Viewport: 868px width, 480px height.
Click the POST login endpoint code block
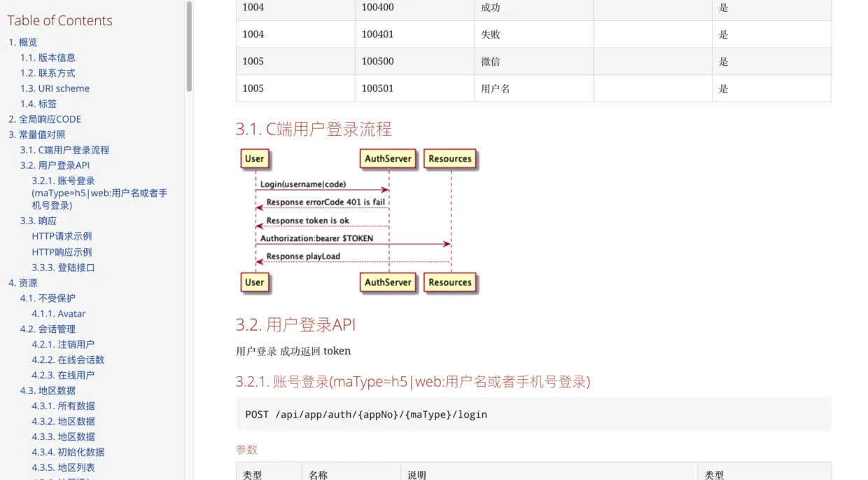pos(365,414)
